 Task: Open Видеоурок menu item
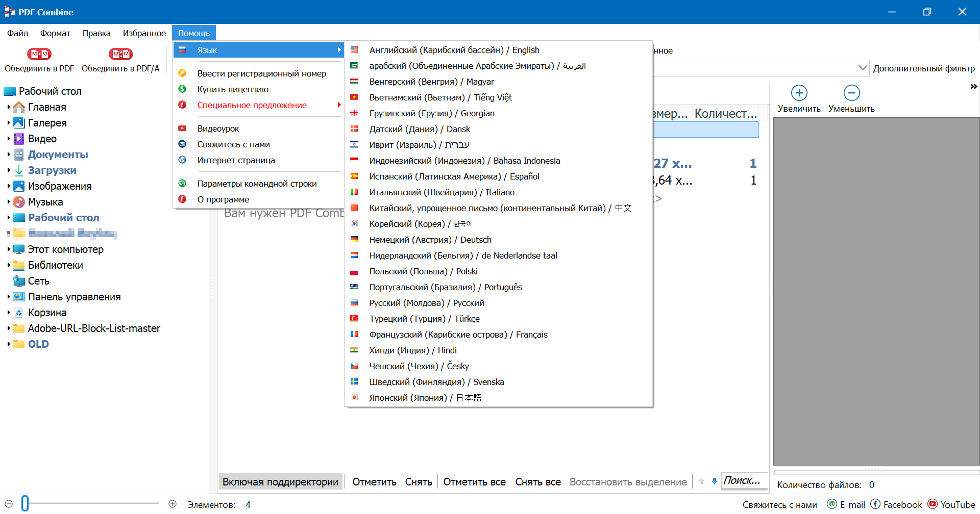(x=259, y=128)
